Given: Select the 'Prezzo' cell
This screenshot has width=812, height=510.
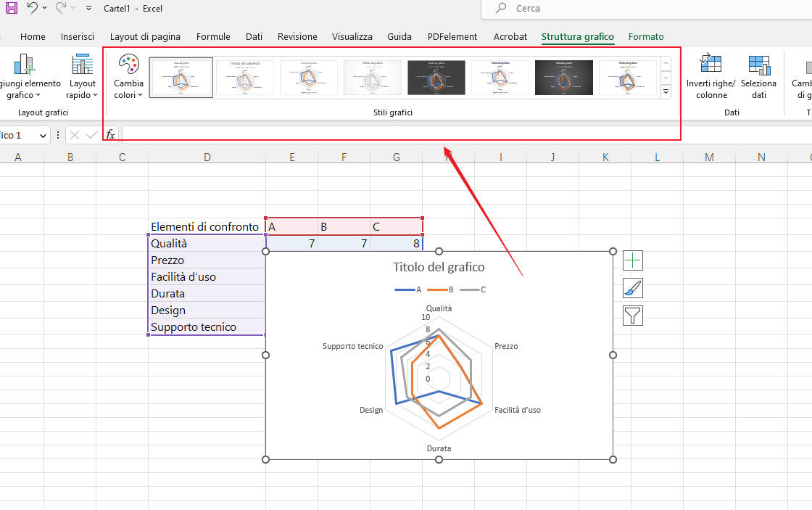Looking at the screenshot, I should (207, 260).
